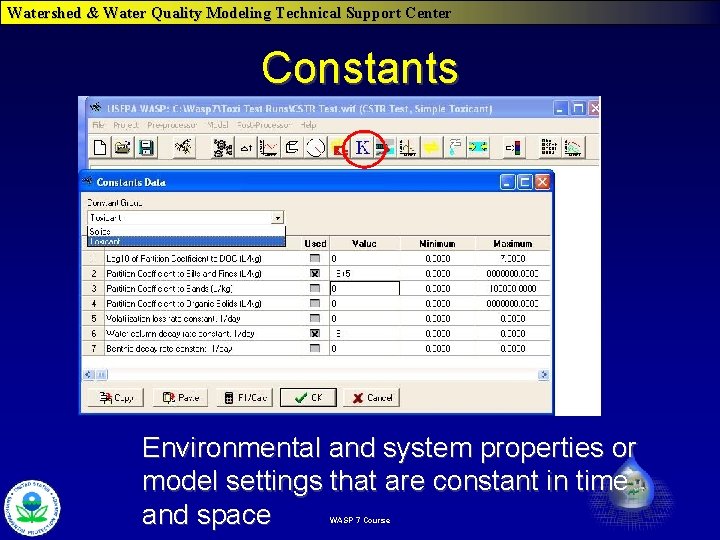The image size is (720, 540).
Task: Click the red line-graph print interval icon
Action: pos(269,147)
